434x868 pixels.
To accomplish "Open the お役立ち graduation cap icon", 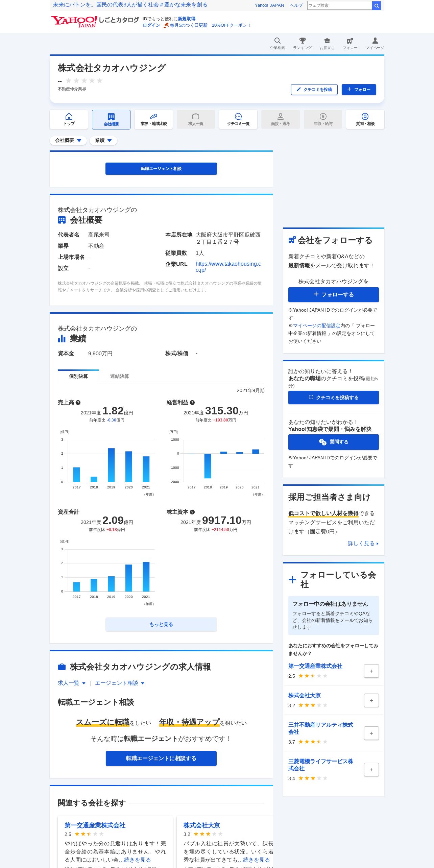I will point(327,43).
